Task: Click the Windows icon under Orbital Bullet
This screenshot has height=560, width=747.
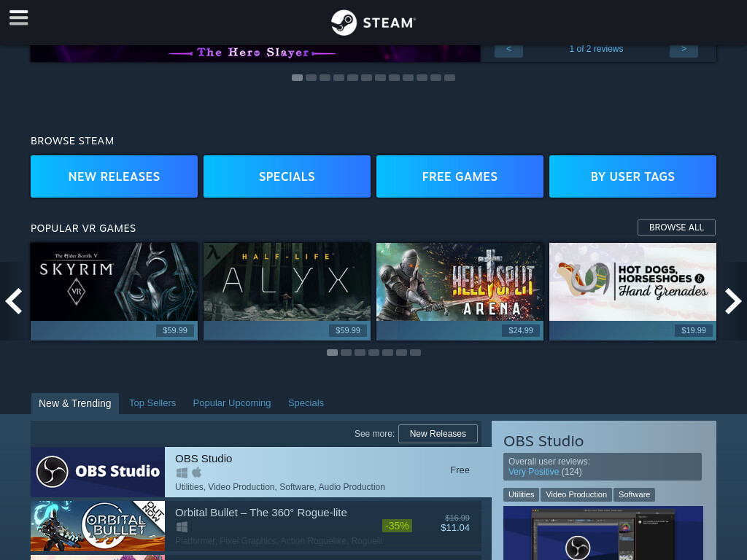Action: click(182, 526)
